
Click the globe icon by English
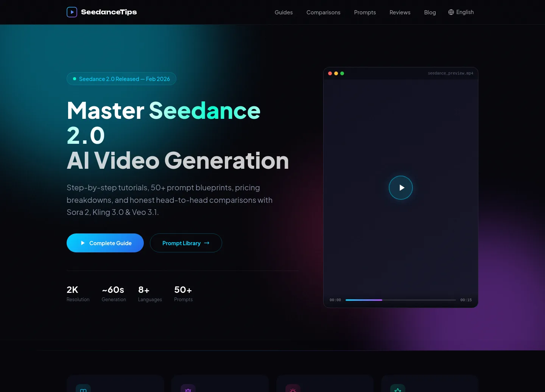pos(451,12)
